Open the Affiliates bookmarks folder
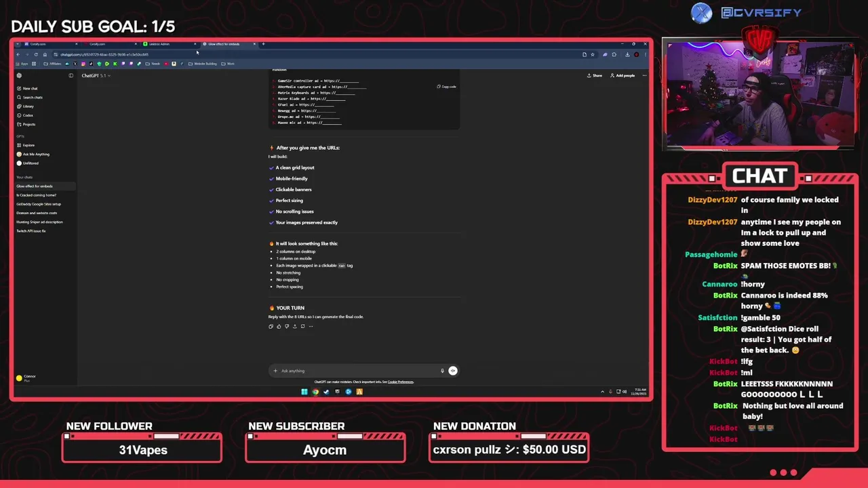Screen dimensions: 868x488 tap(52, 64)
